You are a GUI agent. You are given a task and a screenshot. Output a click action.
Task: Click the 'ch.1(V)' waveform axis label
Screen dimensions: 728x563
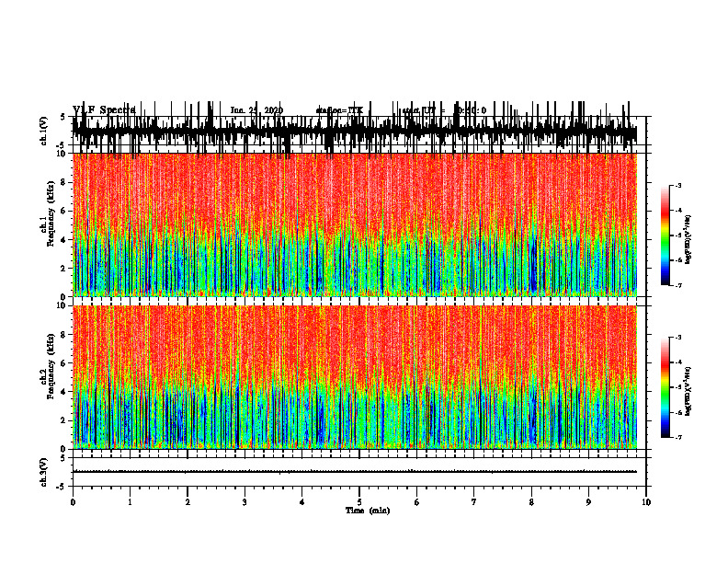click(x=43, y=131)
